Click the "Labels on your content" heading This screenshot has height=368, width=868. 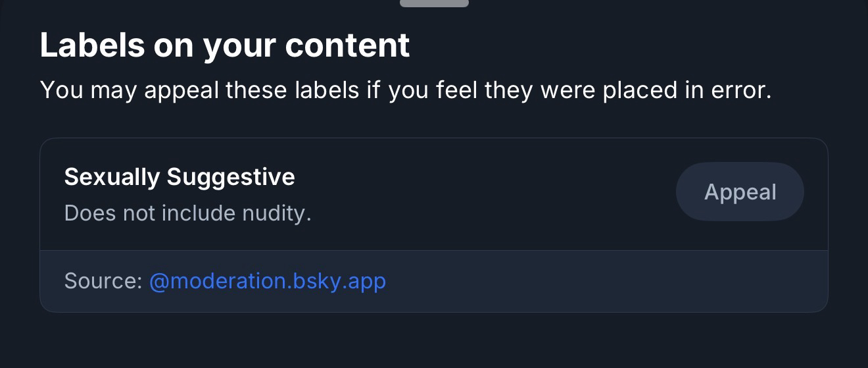pyautogui.click(x=225, y=45)
